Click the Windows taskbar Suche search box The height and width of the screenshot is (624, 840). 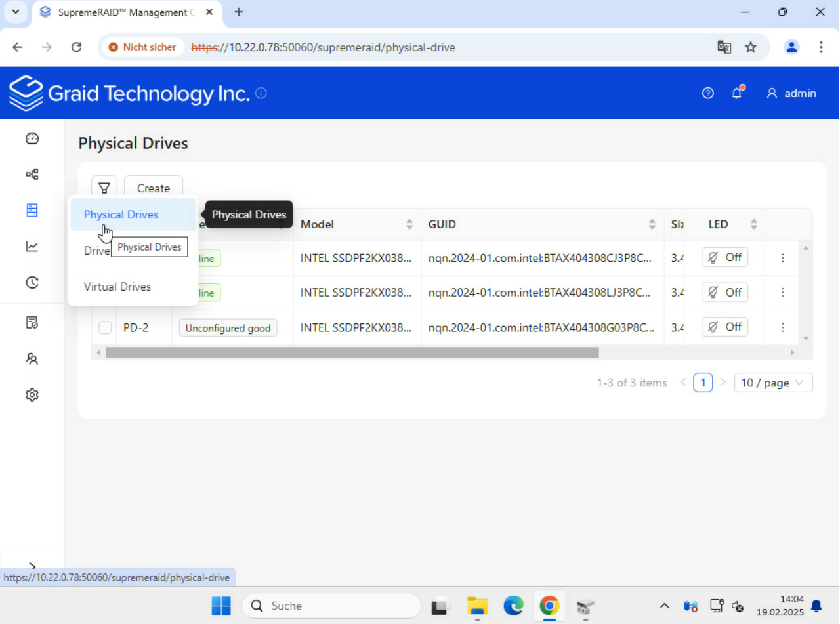(x=331, y=606)
